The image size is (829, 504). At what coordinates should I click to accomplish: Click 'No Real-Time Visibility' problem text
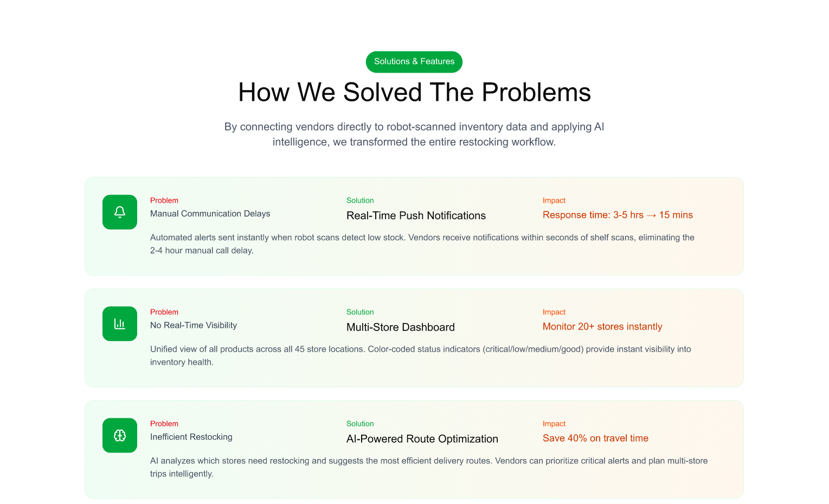[x=194, y=325]
